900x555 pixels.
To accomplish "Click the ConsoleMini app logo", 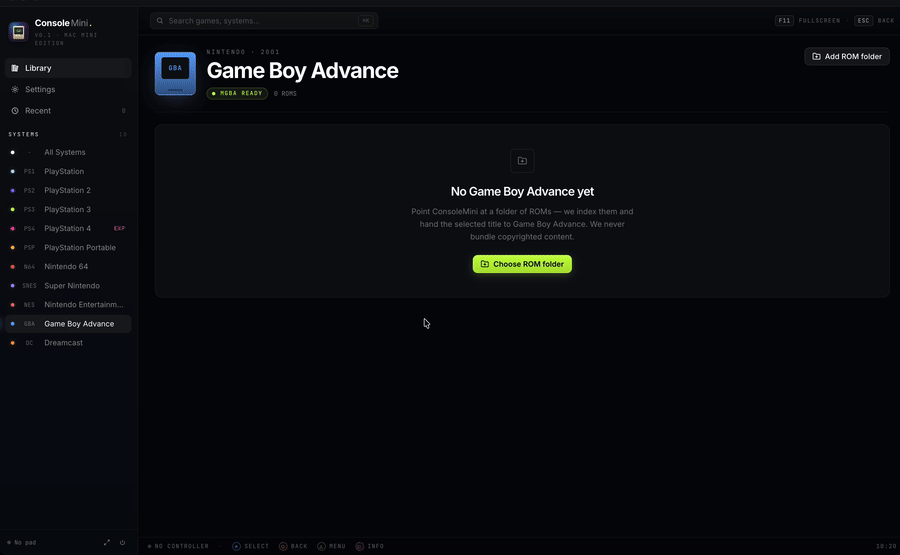I will click(18, 32).
